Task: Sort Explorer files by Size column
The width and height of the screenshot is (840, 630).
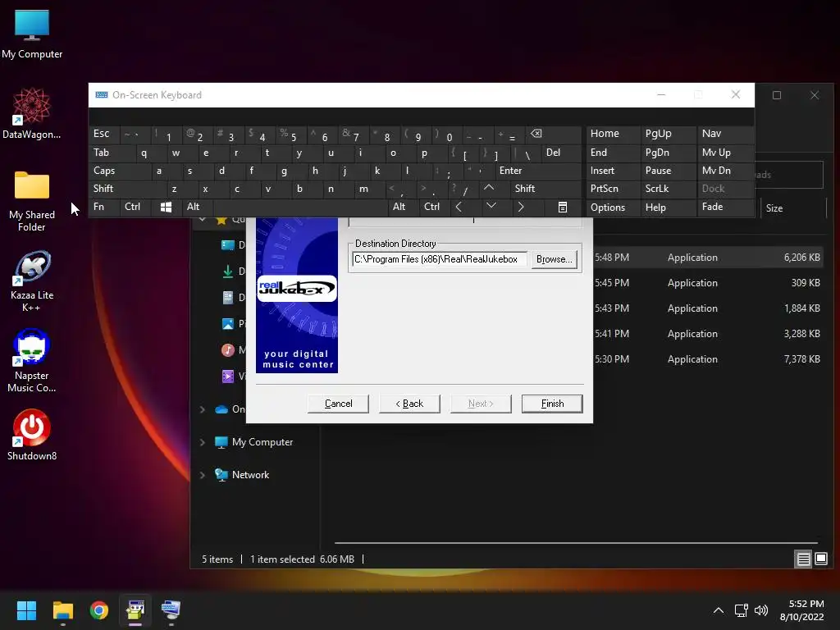Action: click(774, 208)
